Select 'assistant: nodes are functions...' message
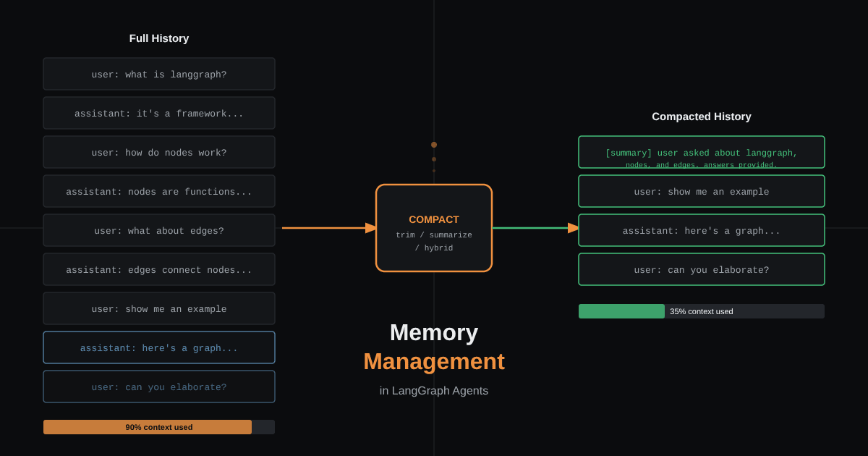Viewport: 868px width, 456px height. click(159, 191)
